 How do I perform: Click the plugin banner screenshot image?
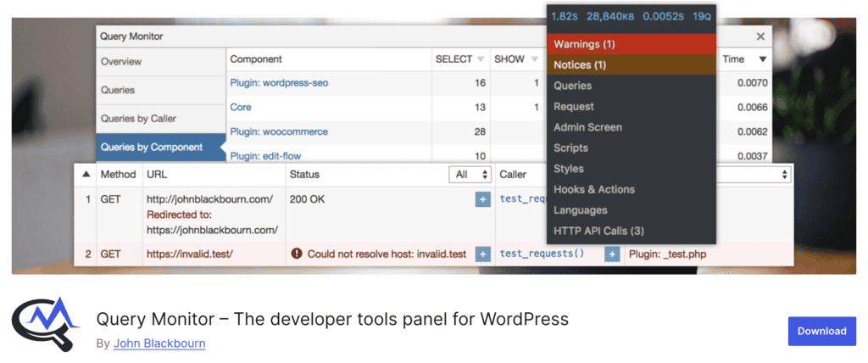[x=434, y=146]
